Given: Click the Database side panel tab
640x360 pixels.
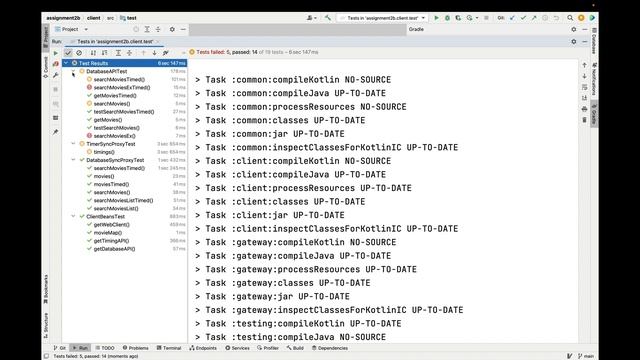Looking at the screenshot, I should pyautogui.click(x=594, y=42).
